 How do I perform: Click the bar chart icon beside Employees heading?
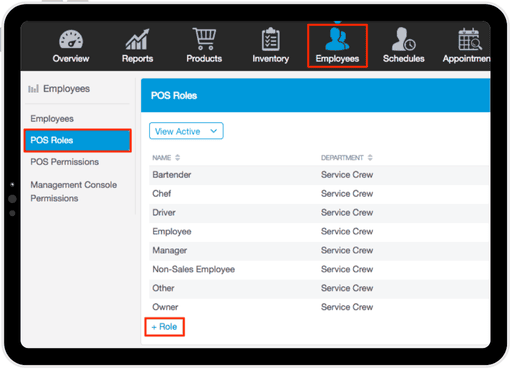click(x=33, y=89)
